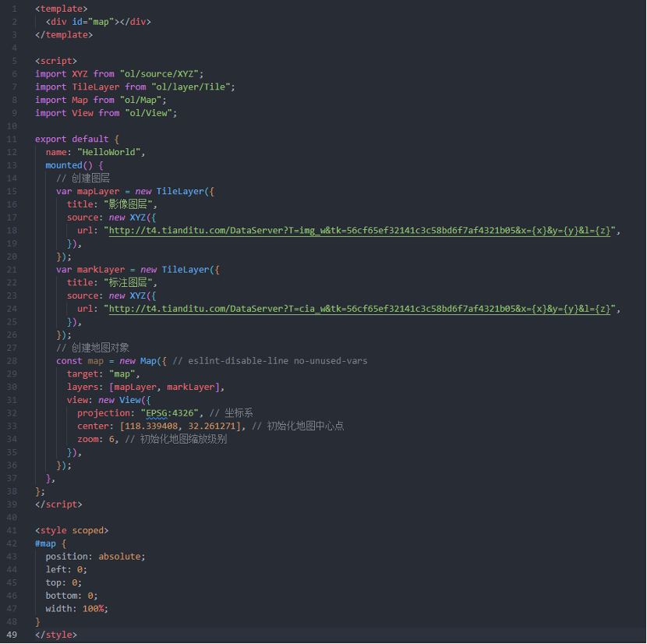Click "ol/Map" import path
This screenshot has height=644, width=647.
point(141,100)
